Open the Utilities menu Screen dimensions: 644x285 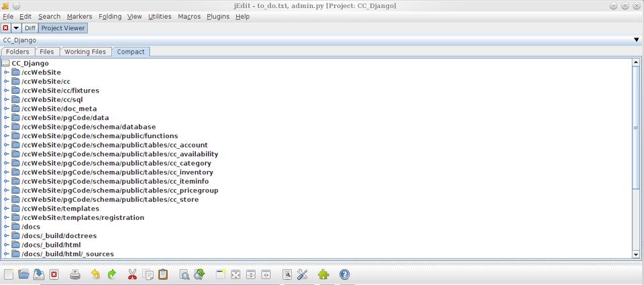pyautogui.click(x=160, y=16)
